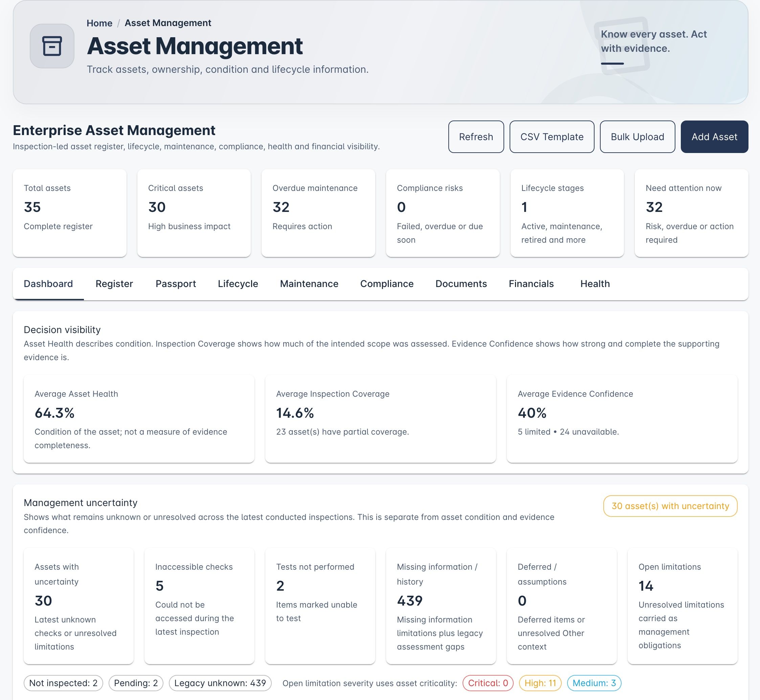Click the blue 'Medium: 3' chip
This screenshot has width=760, height=700.
coord(594,683)
